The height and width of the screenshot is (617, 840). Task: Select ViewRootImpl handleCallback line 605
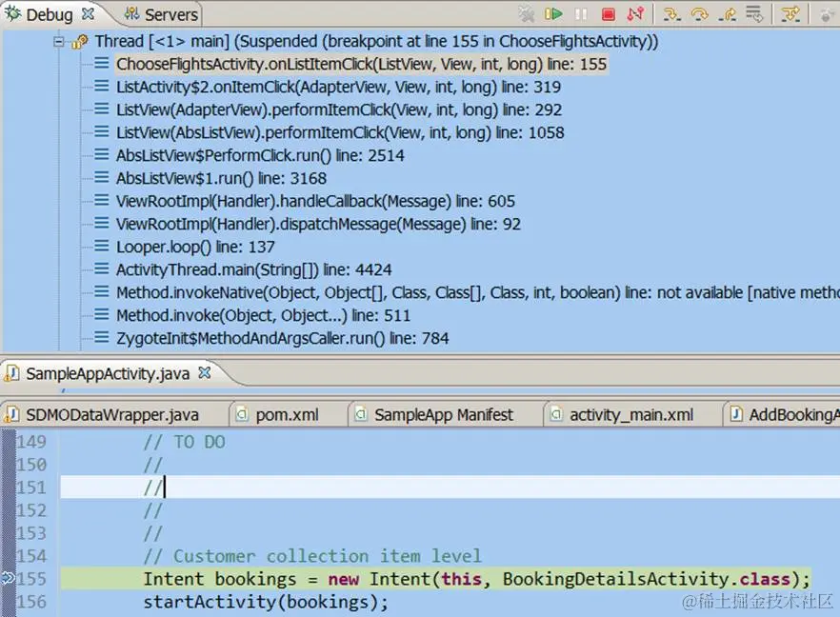tap(315, 202)
